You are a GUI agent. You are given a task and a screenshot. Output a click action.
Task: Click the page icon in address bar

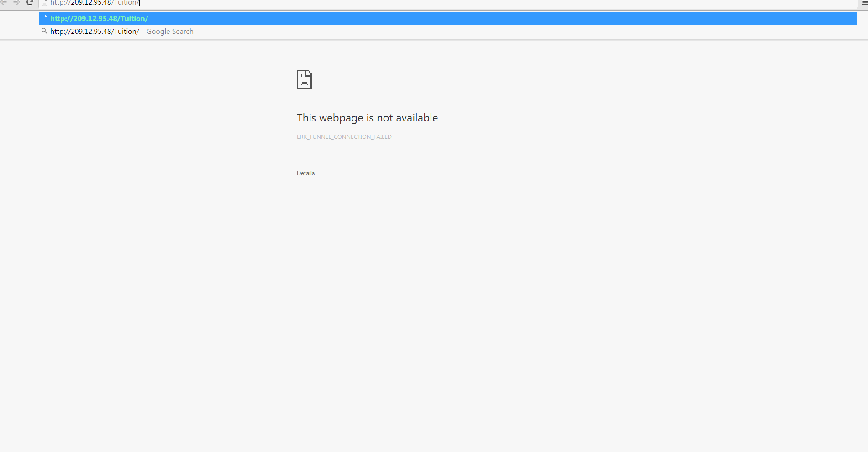click(44, 3)
